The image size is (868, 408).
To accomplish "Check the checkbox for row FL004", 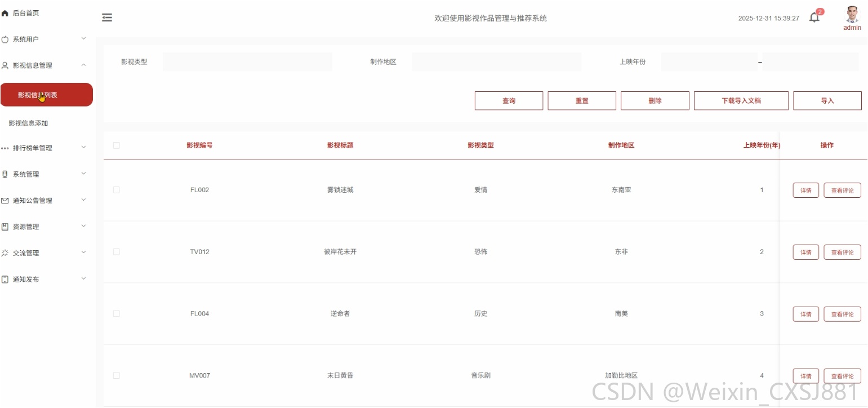I will tap(116, 313).
